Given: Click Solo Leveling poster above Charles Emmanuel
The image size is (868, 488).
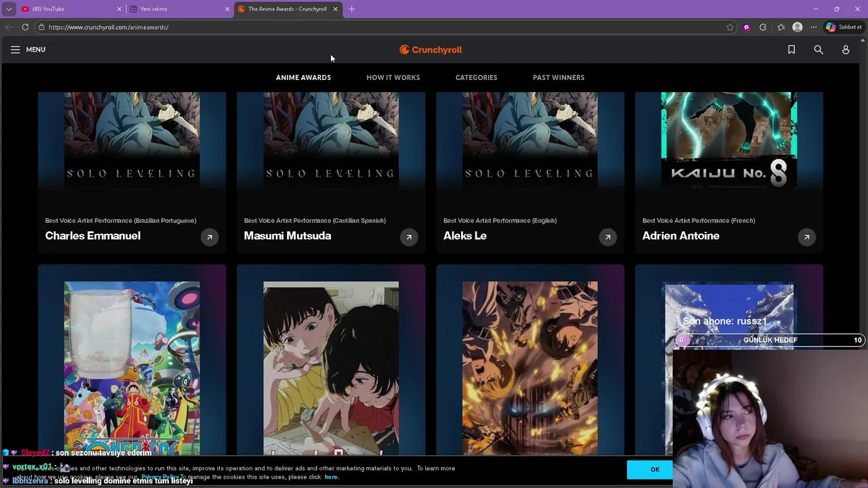Looking at the screenshot, I should click(132, 140).
